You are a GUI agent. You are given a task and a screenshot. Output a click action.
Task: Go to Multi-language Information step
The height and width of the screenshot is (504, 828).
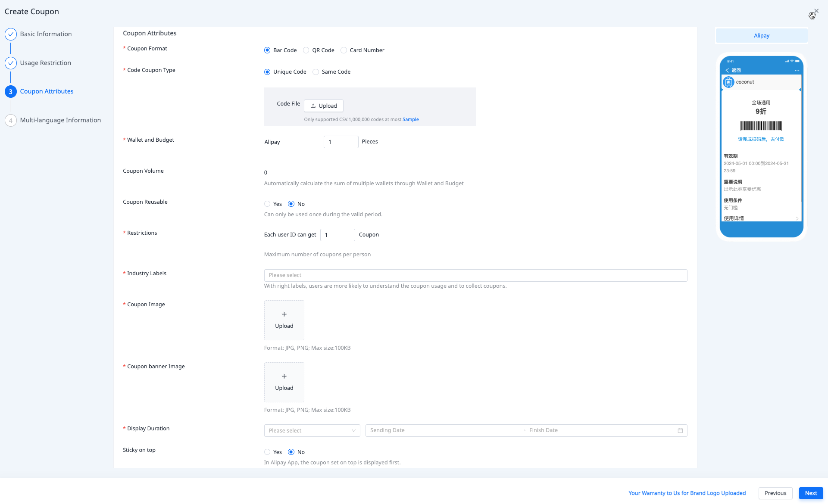coord(60,120)
